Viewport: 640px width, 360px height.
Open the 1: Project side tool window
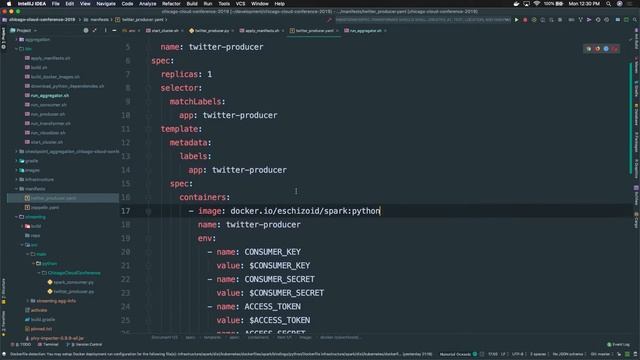[3, 39]
